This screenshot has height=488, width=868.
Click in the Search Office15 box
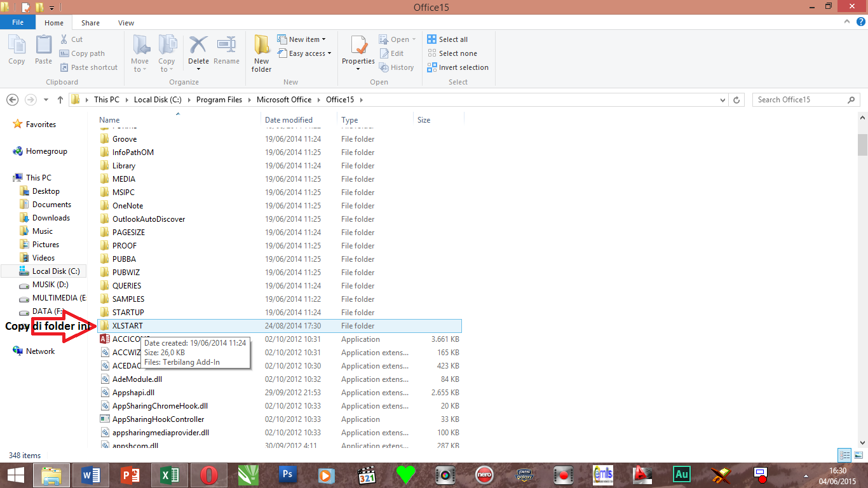(806, 100)
